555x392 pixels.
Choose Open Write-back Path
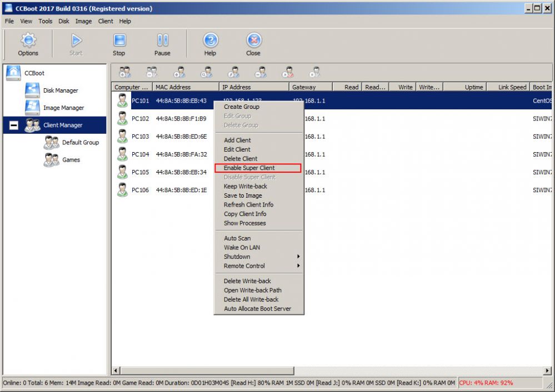coord(259,290)
